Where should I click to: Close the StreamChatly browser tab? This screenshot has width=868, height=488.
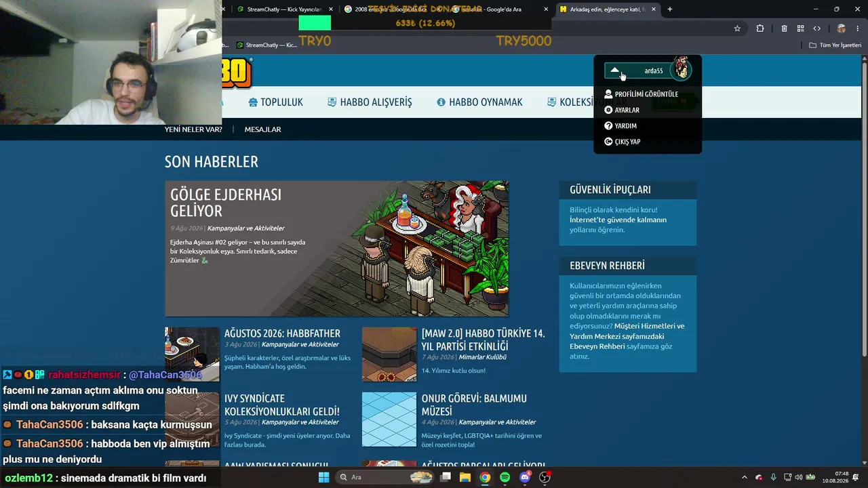click(x=331, y=9)
